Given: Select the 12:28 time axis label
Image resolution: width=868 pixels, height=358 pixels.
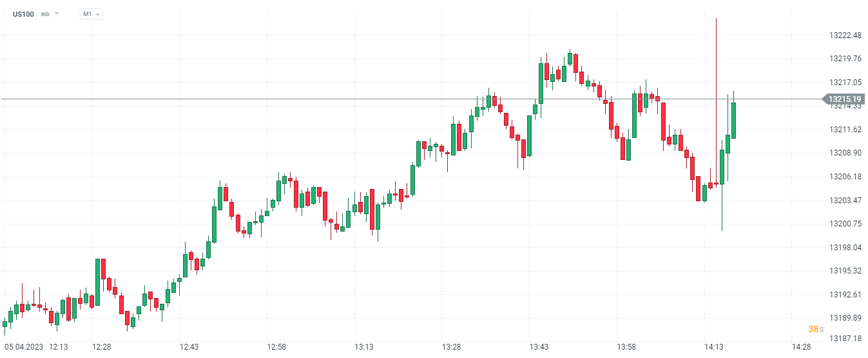Looking at the screenshot, I should pos(101,347).
